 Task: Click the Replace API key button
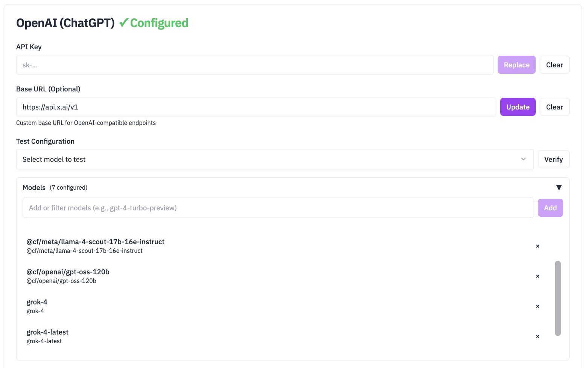tap(516, 65)
